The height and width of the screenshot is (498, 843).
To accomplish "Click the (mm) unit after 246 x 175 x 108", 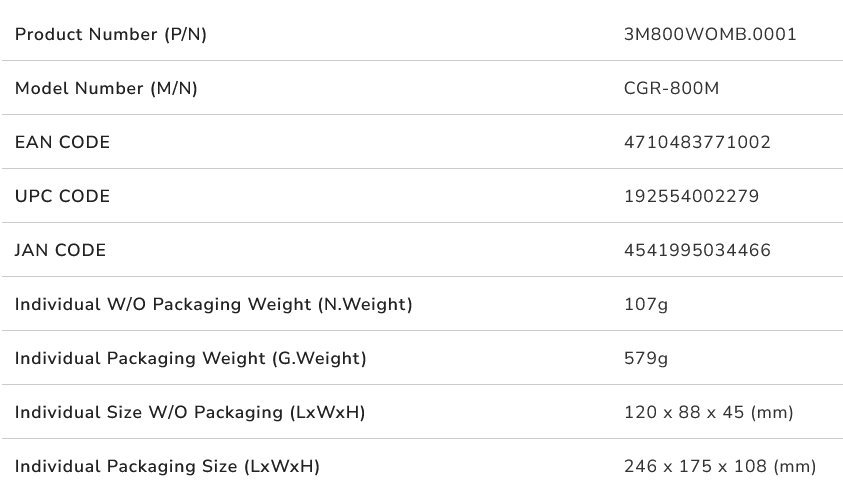I will (x=796, y=466).
